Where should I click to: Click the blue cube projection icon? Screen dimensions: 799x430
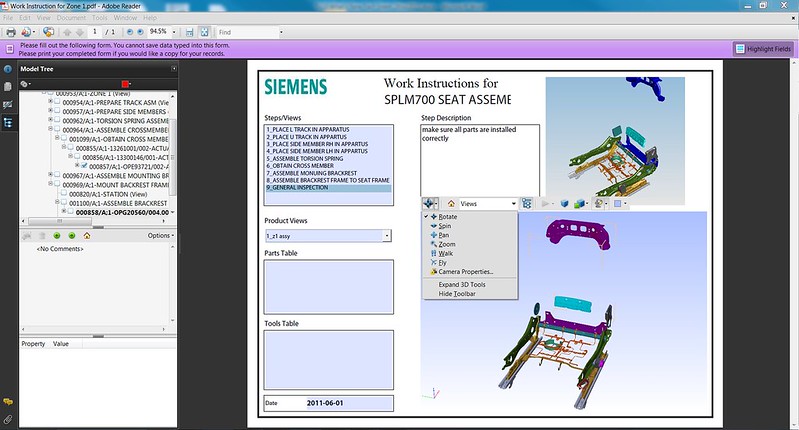pos(564,204)
